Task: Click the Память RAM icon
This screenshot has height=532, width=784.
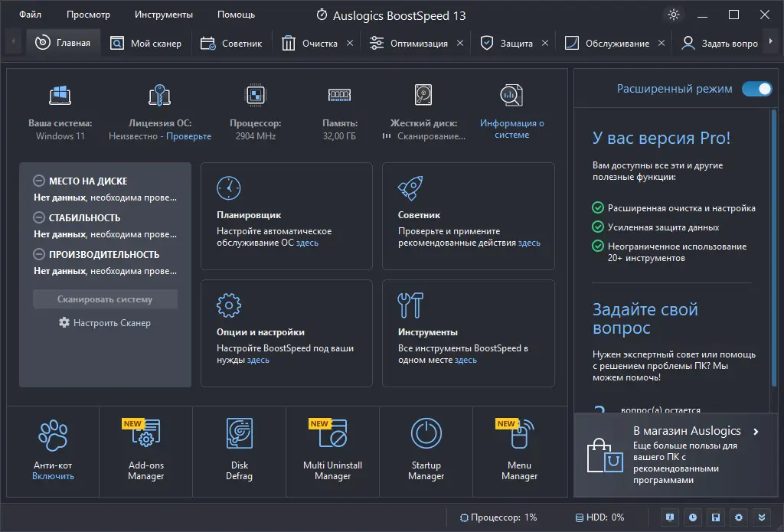Action: [x=339, y=94]
